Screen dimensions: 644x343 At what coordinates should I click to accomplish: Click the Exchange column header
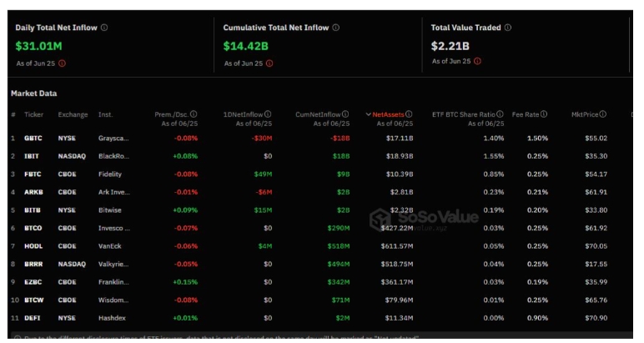click(73, 114)
